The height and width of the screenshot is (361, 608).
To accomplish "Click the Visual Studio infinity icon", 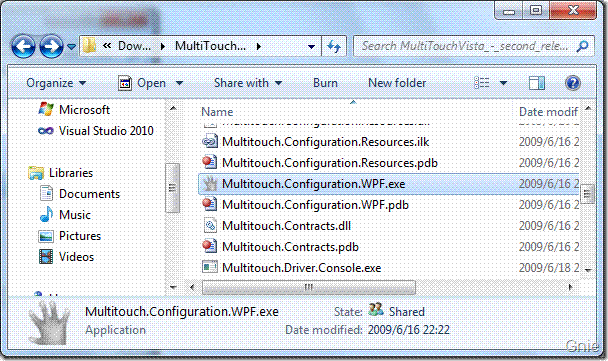I will pos(46,131).
